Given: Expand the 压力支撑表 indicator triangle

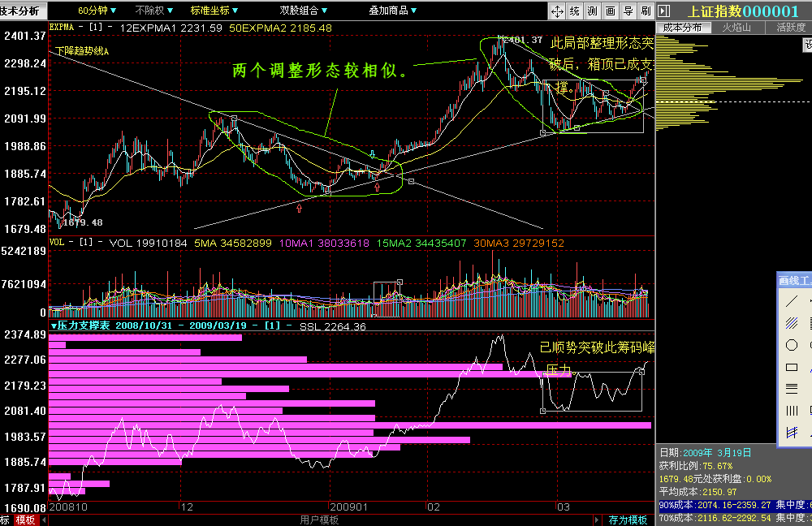Looking at the screenshot, I should (x=54, y=326).
